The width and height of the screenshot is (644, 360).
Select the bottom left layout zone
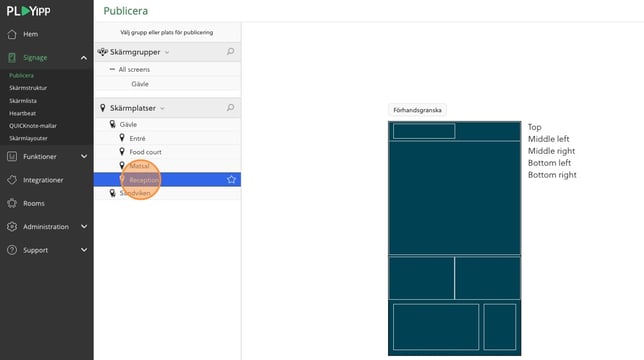(436, 327)
